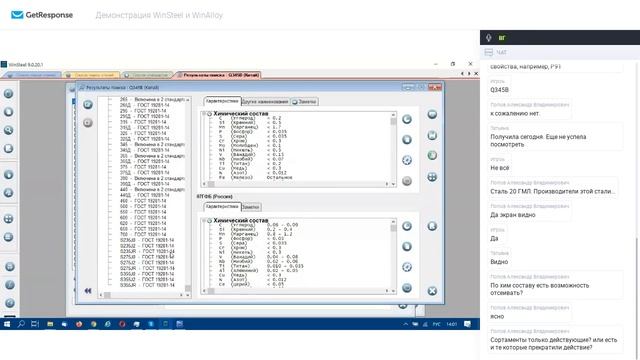Click the greyed round icon beside upper composition panel bottom
Screen dimensions: 640x360
407,181
